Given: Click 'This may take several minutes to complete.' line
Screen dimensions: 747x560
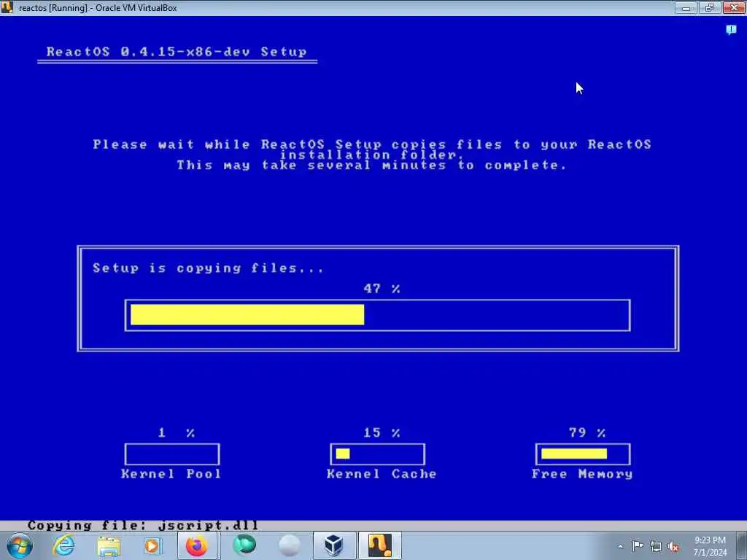Looking at the screenshot, I should pos(372,166).
